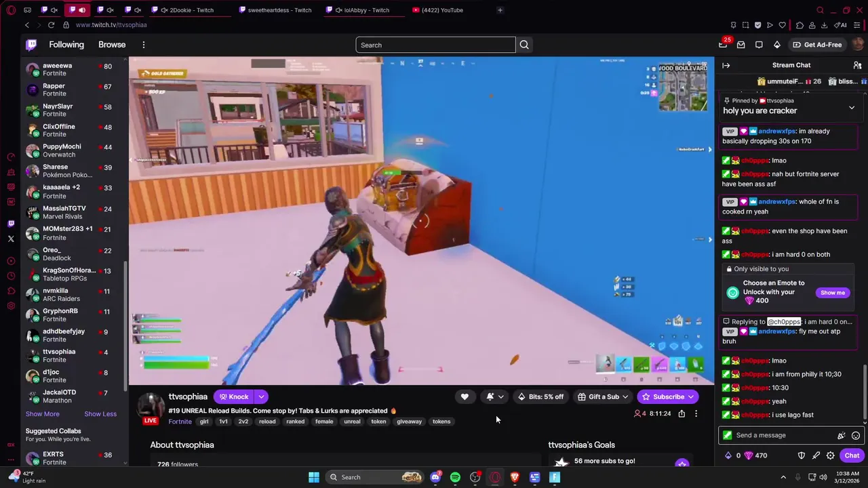Click the ttvsophiaa profile avatar under video
The height and width of the screenshot is (488, 868).
point(151,405)
